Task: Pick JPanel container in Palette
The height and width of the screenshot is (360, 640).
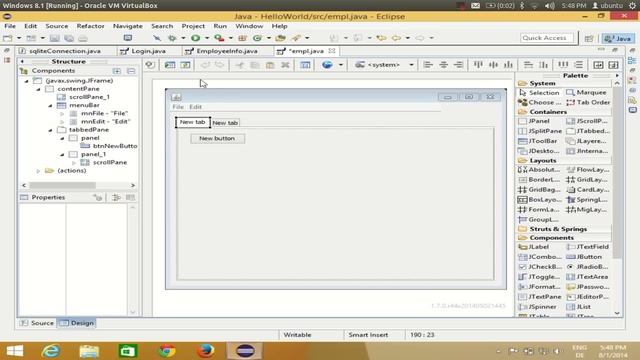Action: click(534, 121)
